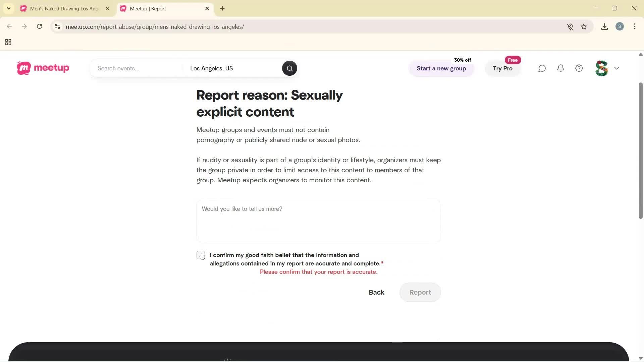644x362 pixels.
Task: Open notifications via the bell icon
Action: click(x=560, y=68)
